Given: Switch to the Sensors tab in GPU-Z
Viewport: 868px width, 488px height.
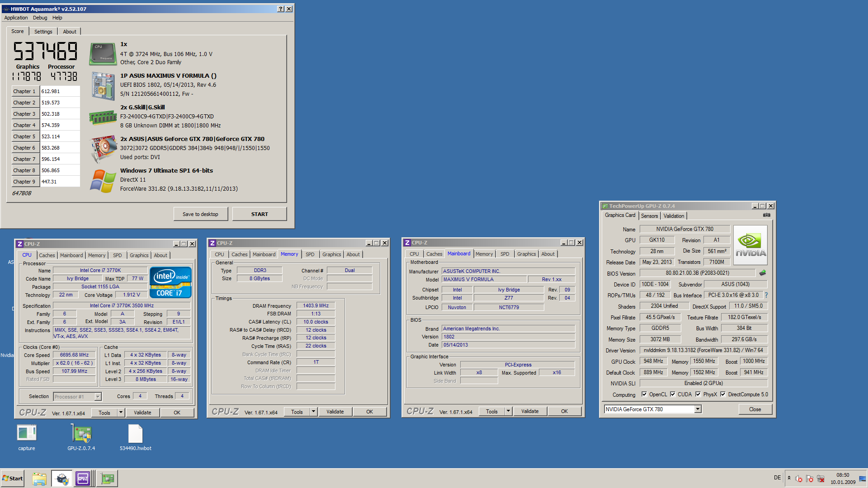Looking at the screenshot, I should tap(649, 216).
